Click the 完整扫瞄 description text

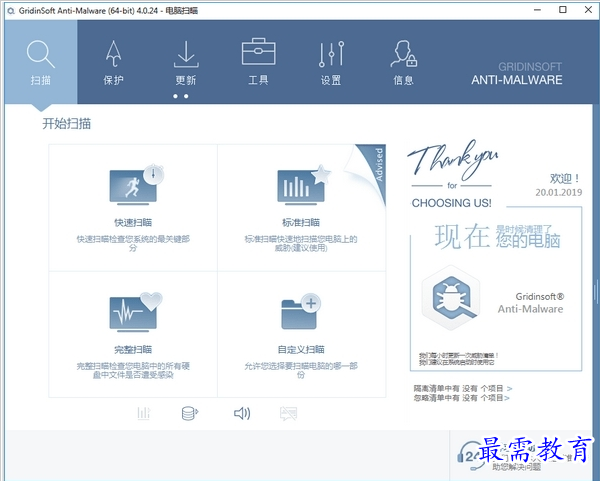pos(133,370)
